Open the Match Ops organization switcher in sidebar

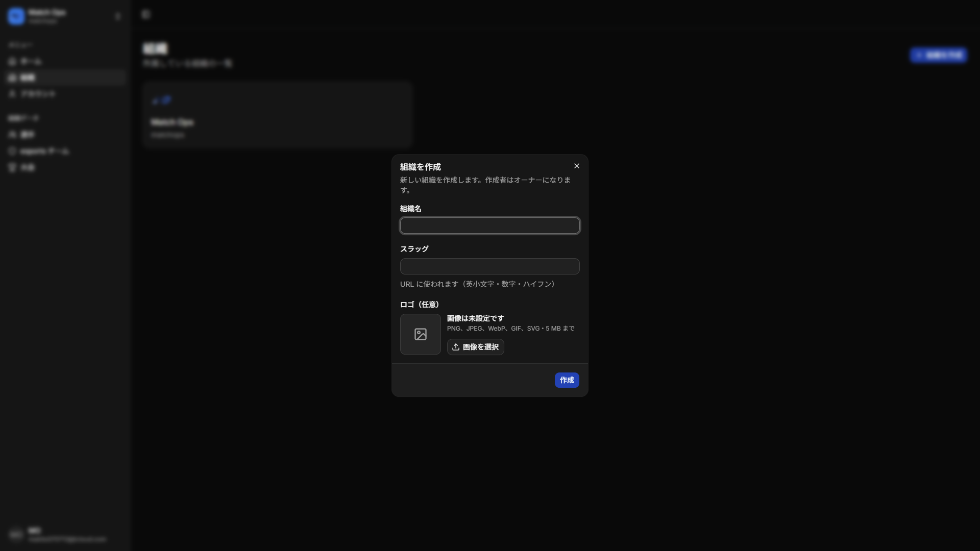tap(65, 16)
